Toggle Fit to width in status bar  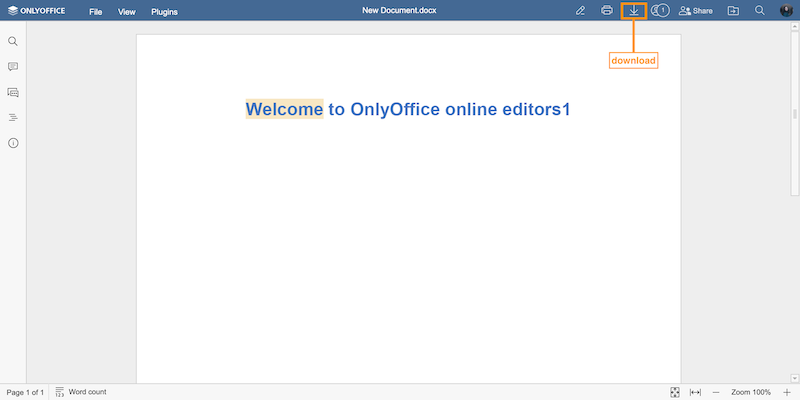tap(695, 392)
